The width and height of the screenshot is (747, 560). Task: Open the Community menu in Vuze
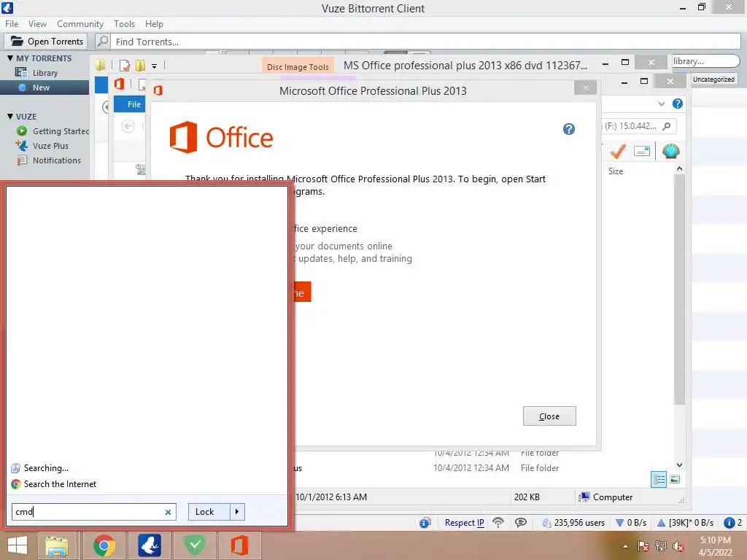[80, 24]
